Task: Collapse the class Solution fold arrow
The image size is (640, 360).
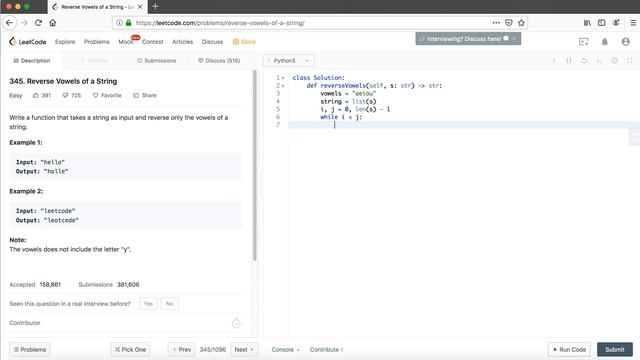Action: [x=283, y=78]
